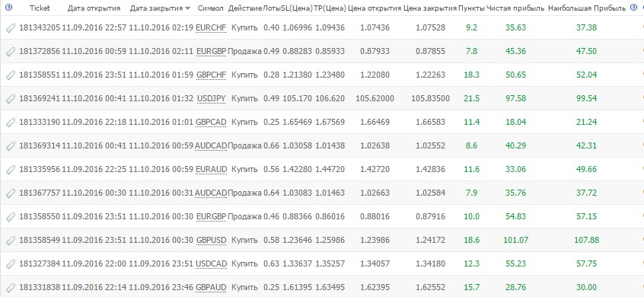Open AUDCAD symbol in ticket 181369314 row

coord(211,145)
